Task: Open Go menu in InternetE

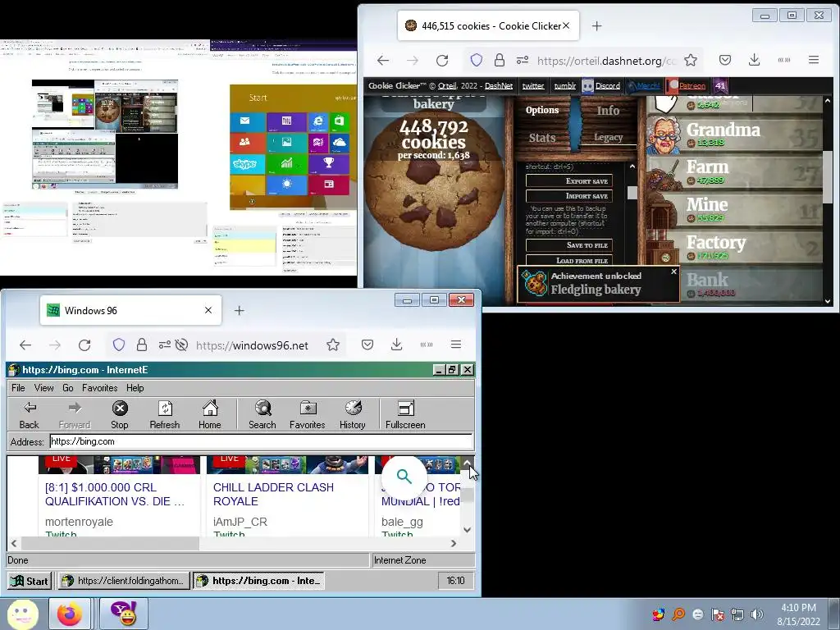Action: (68, 388)
